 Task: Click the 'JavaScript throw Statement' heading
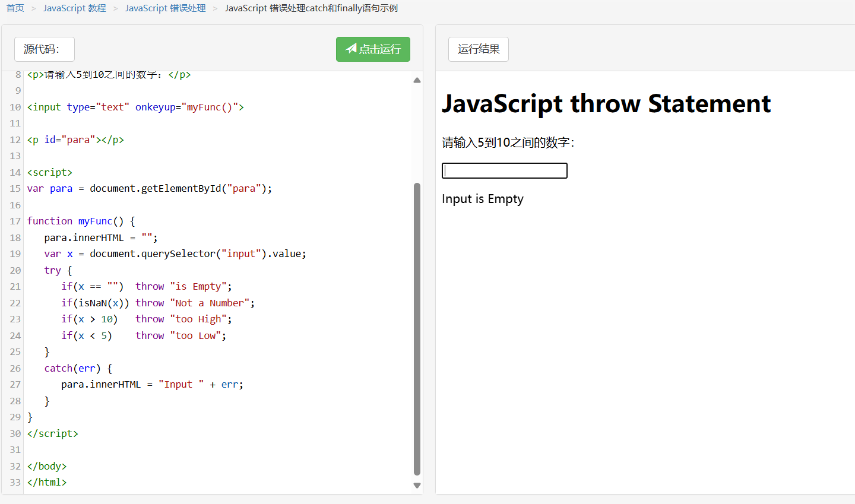coord(606,104)
